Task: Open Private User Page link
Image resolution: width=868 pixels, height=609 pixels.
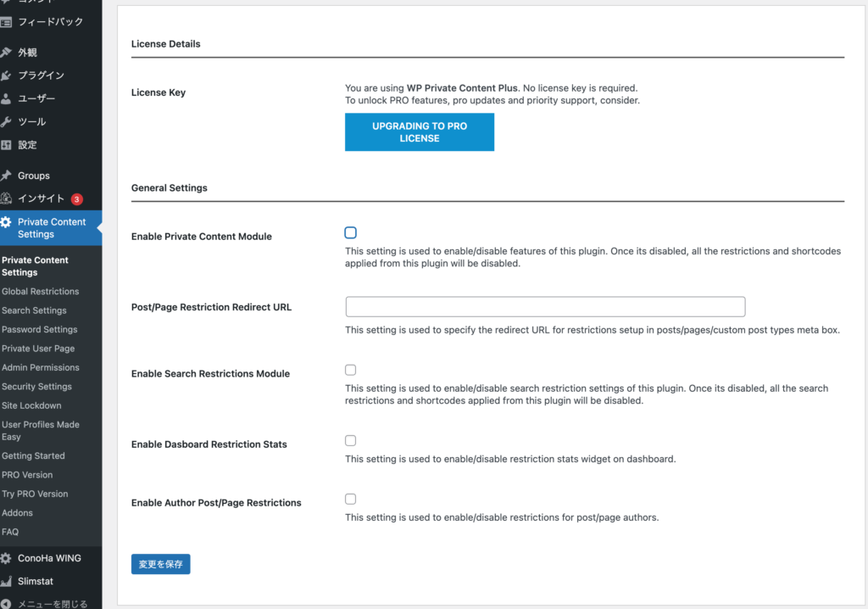Action: 38,349
